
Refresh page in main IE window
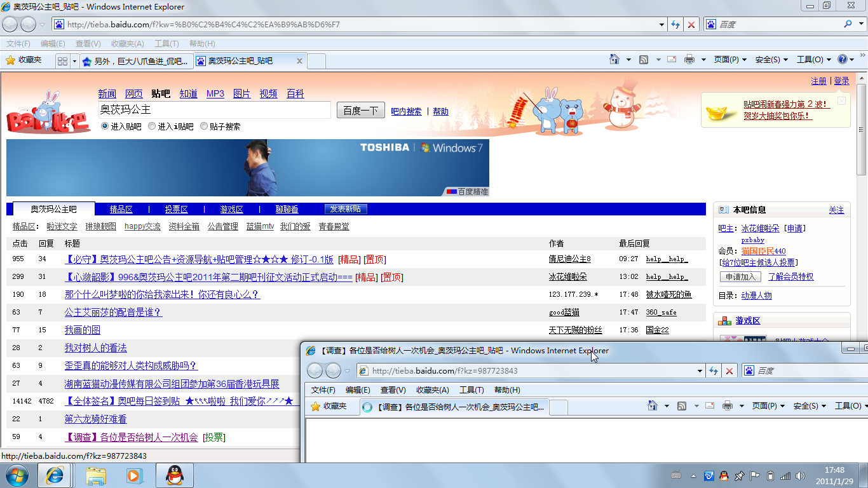click(675, 25)
